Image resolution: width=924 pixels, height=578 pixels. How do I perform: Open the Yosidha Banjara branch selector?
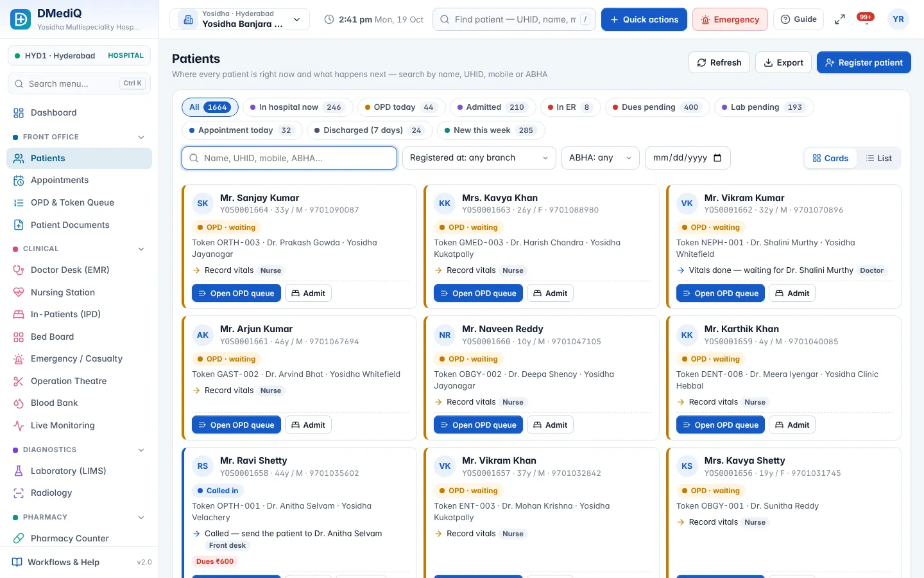coord(239,19)
